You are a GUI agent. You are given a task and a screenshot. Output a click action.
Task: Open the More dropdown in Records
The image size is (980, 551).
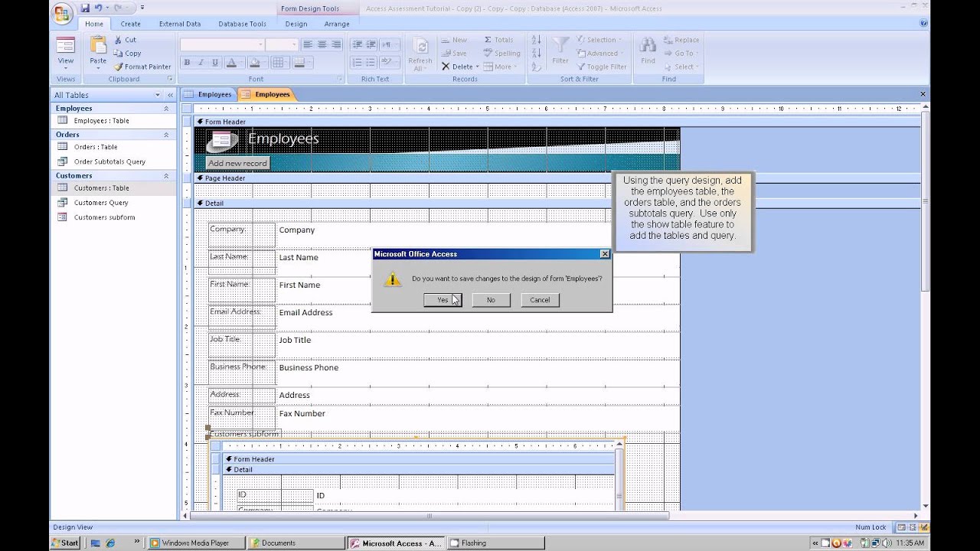(x=502, y=67)
